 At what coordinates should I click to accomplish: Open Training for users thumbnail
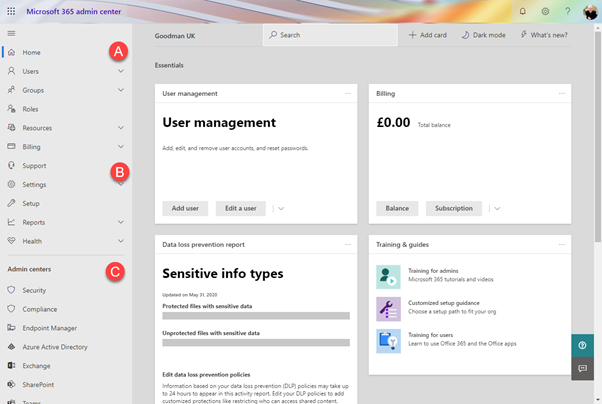tap(388, 341)
